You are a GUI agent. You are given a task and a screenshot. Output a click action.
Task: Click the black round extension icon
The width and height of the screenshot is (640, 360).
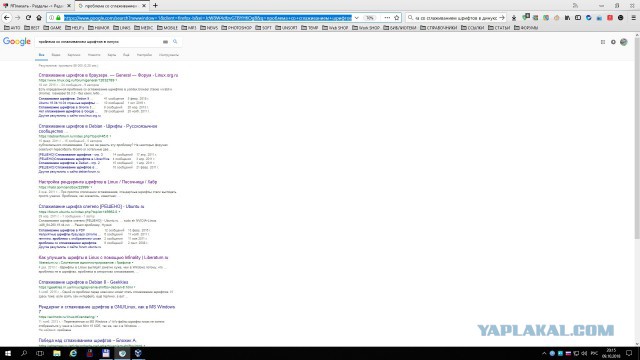(x=620, y=18)
